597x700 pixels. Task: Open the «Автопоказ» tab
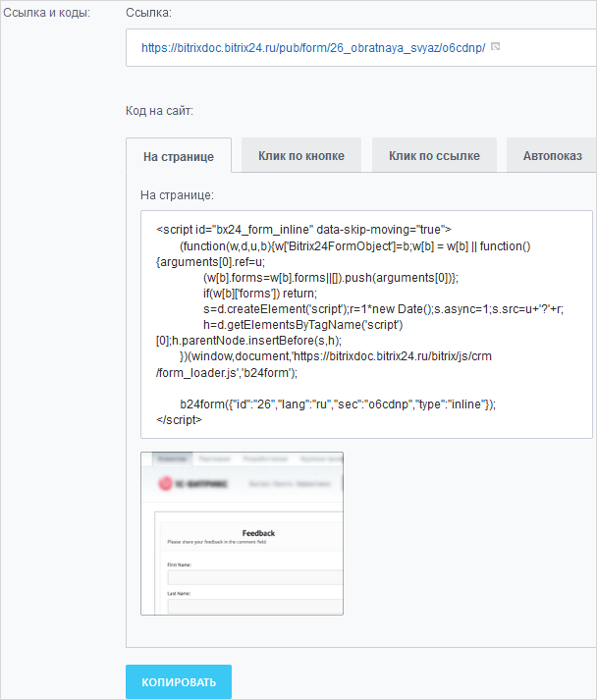[553, 155]
